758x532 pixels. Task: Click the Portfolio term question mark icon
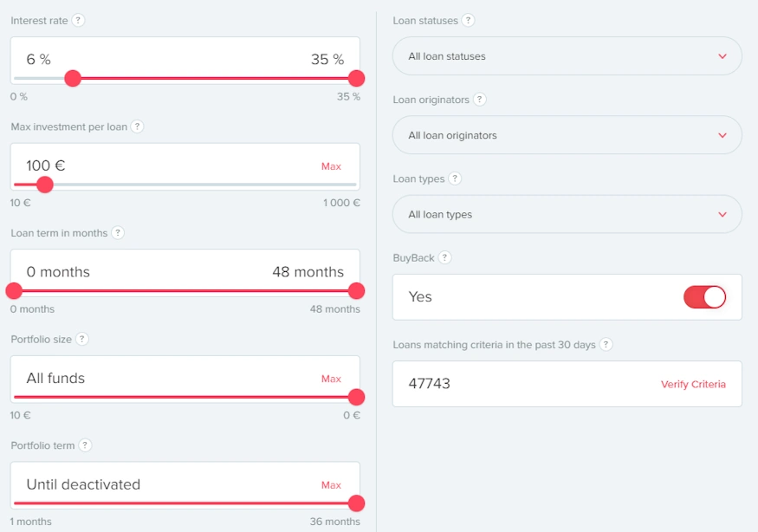click(85, 445)
